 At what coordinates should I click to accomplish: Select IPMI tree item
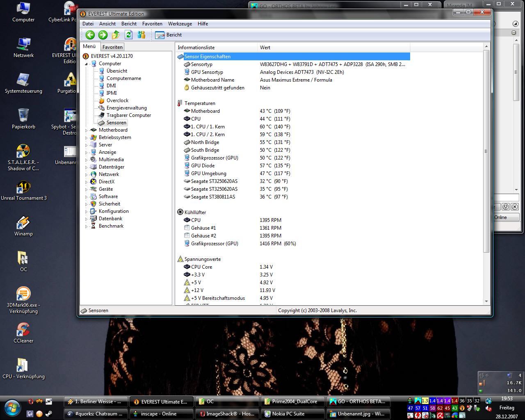coord(111,93)
